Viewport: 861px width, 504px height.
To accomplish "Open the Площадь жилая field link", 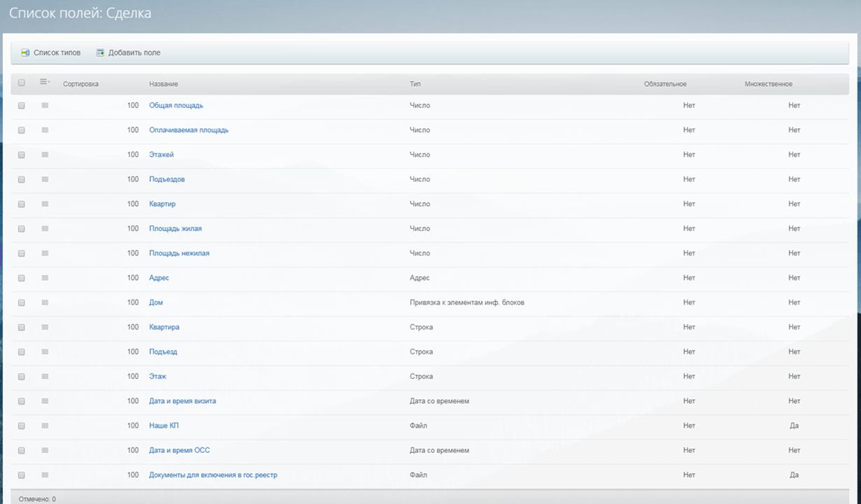I will [176, 228].
